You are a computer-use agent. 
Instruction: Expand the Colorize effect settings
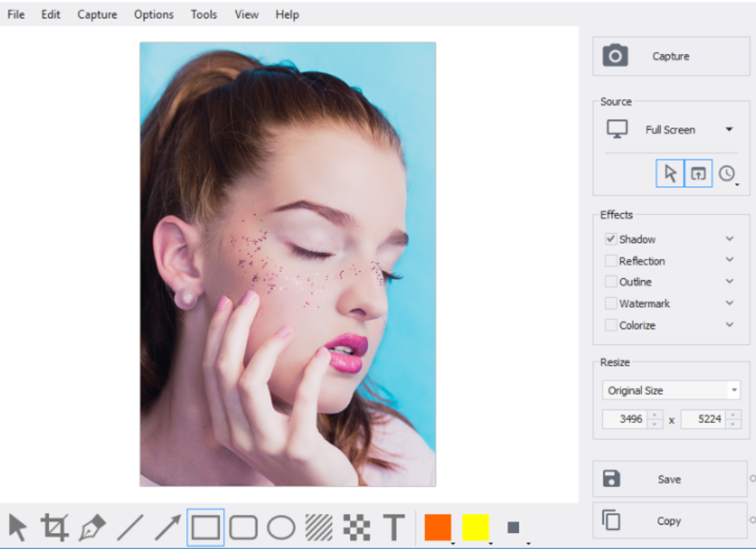point(730,325)
